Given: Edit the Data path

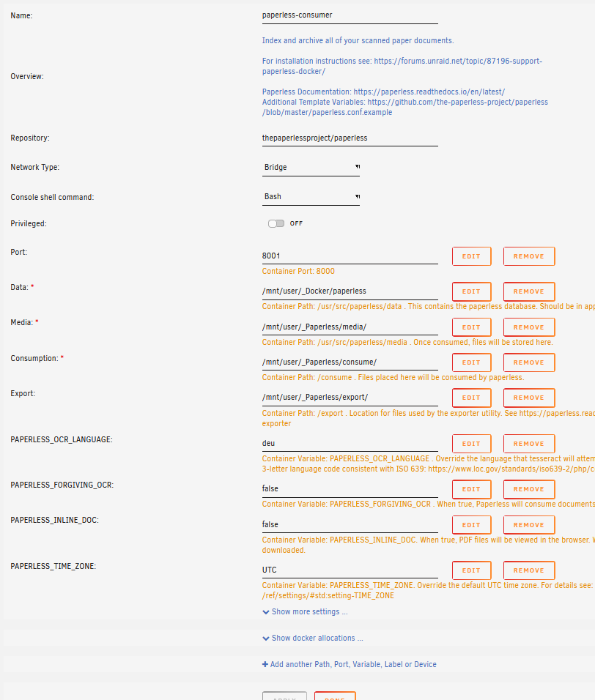Looking at the screenshot, I should 471,291.
